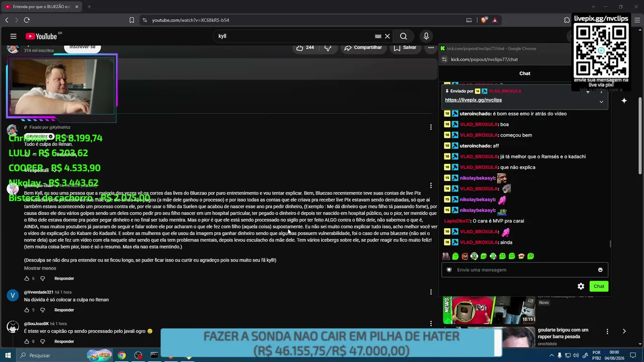Like the video with 244 likes
Screen dimensions: 644x362
click(x=305, y=47)
